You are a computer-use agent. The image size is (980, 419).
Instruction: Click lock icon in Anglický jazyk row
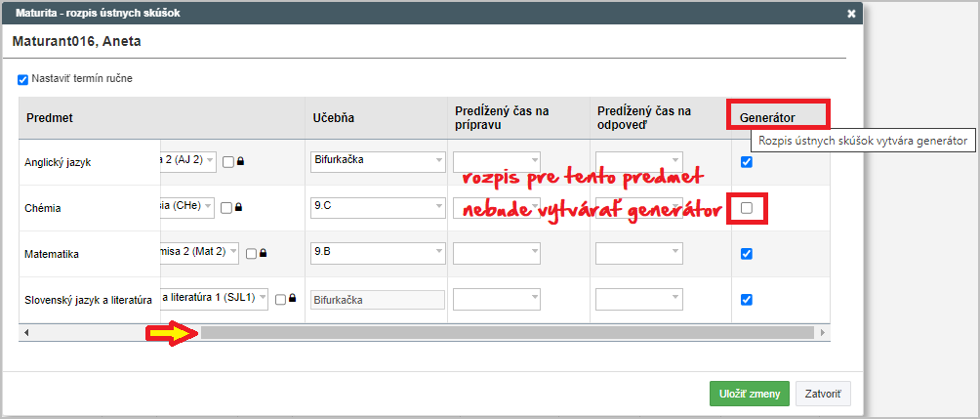click(241, 162)
